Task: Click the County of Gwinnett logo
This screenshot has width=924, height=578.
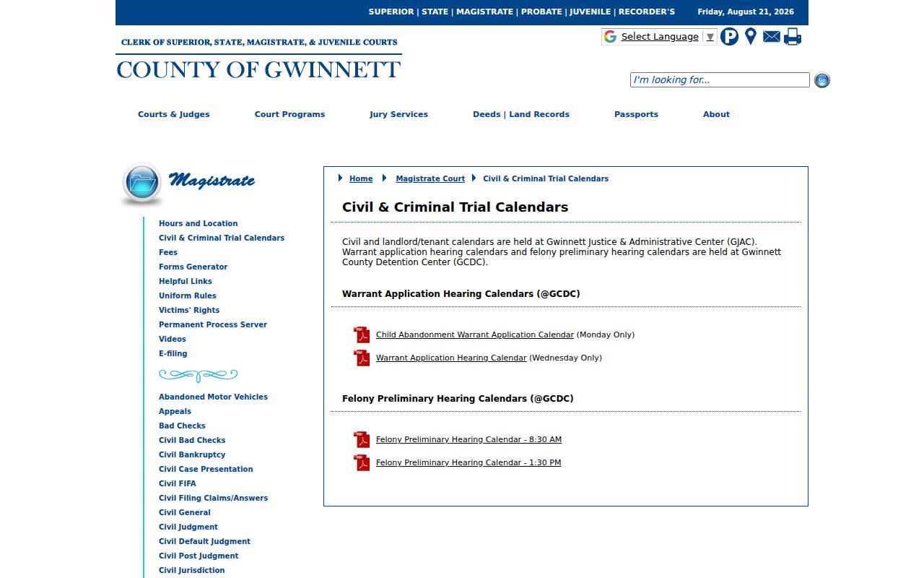Action: point(258,58)
